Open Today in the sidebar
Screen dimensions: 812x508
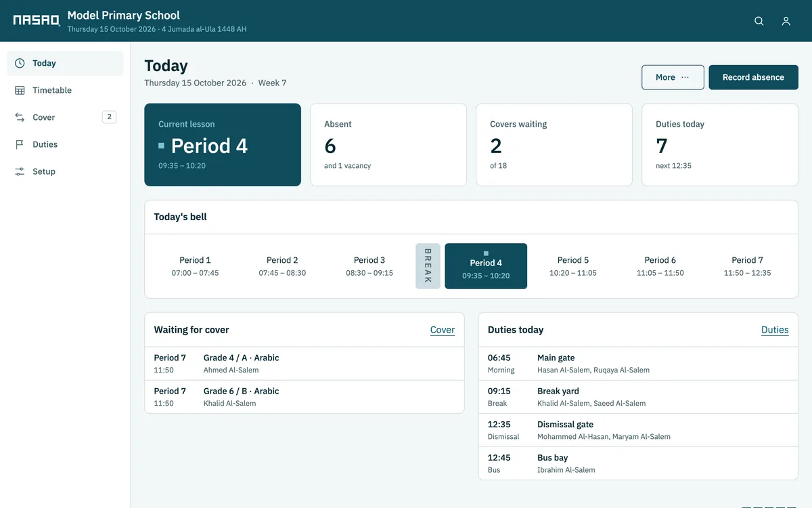(x=65, y=63)
